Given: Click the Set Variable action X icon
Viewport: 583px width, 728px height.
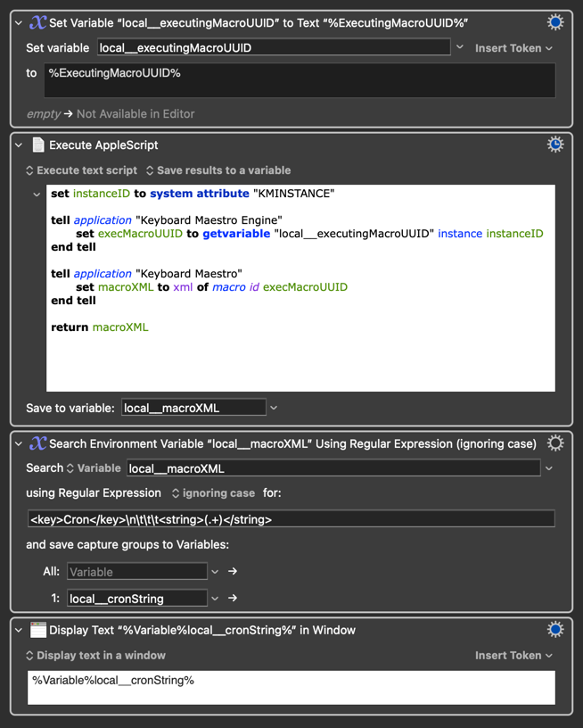Looking at the screenshot, I should coord(38,23).
